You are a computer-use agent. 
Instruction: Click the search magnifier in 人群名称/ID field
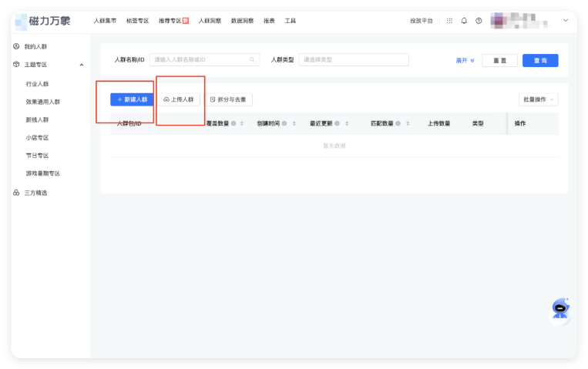pyautogui.click(x=252, y=59)
